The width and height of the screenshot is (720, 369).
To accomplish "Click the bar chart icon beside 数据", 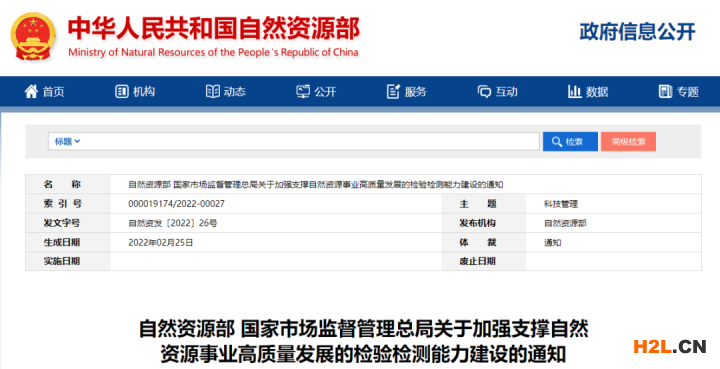I will pos(574,91).
